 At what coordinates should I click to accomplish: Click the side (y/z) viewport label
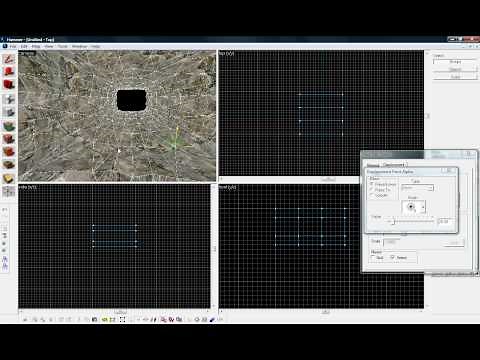pyautogui.click(x=27, y=187)
